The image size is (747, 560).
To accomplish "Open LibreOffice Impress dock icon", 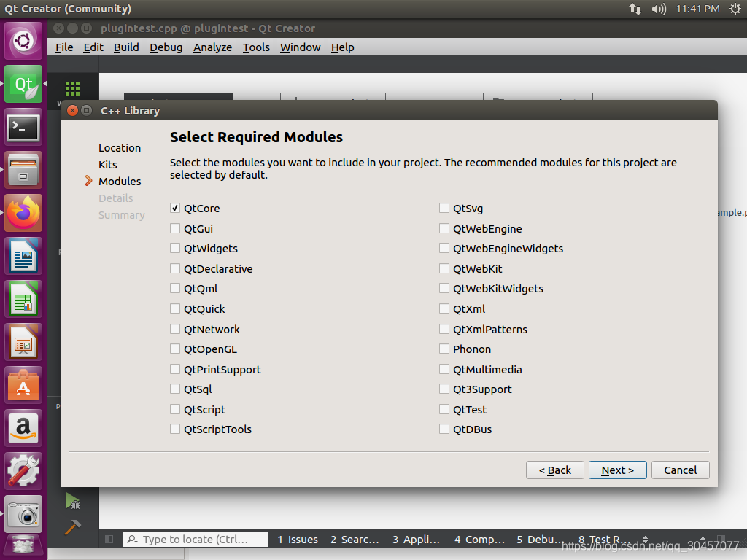I will pyautogui.click(x=23, y=342).
